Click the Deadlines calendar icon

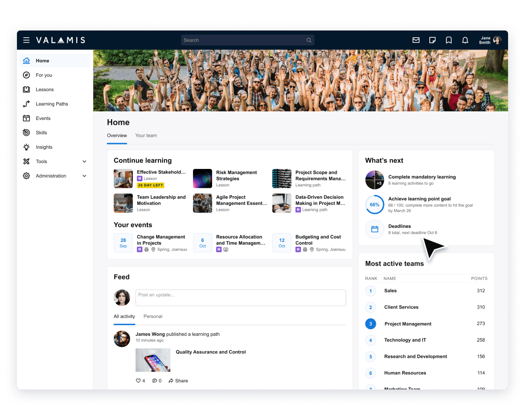[x=375, y=229]
